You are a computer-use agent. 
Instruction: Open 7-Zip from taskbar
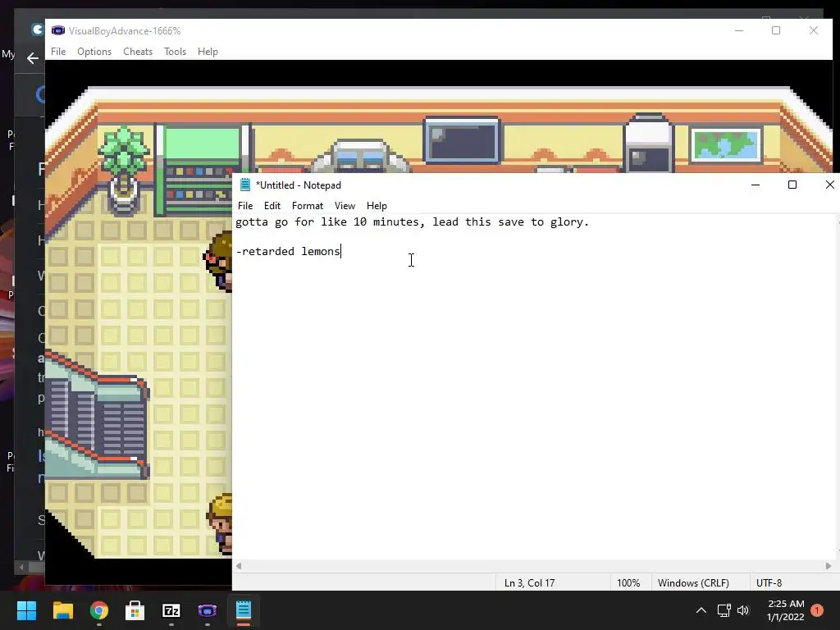(x=171, y=610)
